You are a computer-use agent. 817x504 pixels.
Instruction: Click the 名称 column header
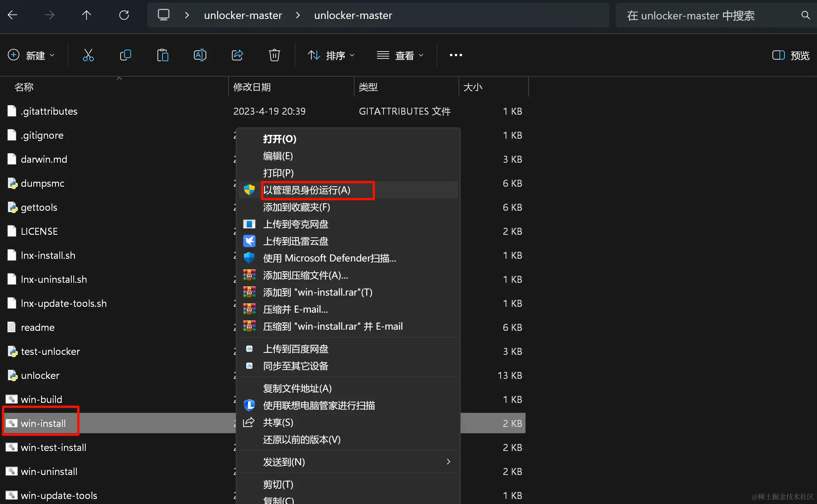click(x=24, y=87)
